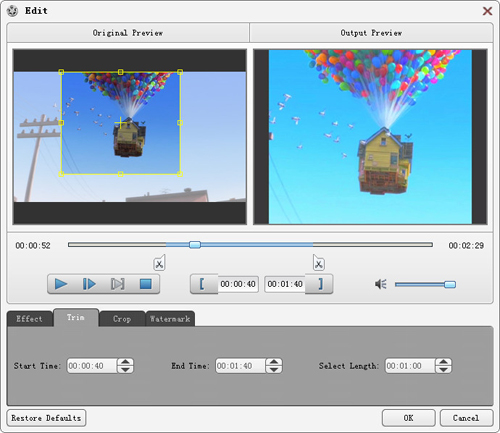Set start point with left bracket button
Image resolution: width=500 pixels, height=433 pixels.
203,284
